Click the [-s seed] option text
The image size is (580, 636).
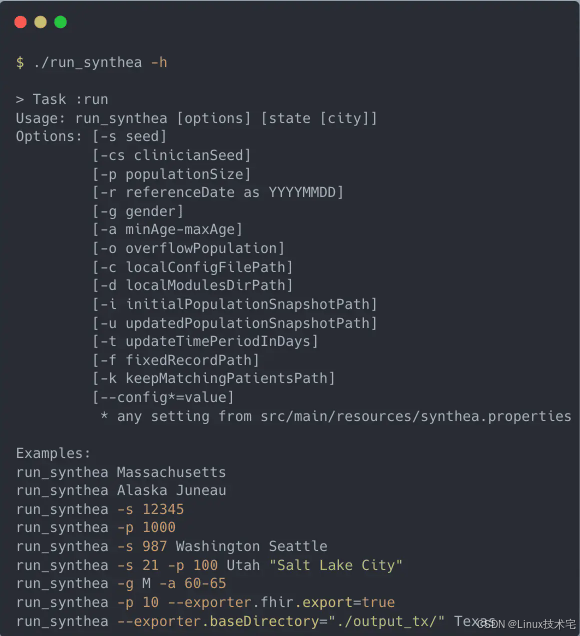coord(129,137)
